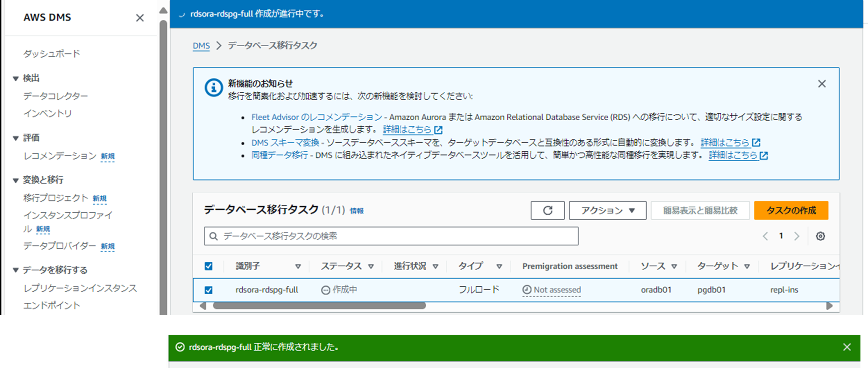Image resolution: width=868 pixels, height=368 pixels.
Task: Open 移行プロジェクト page
Action: click(55, 198)
